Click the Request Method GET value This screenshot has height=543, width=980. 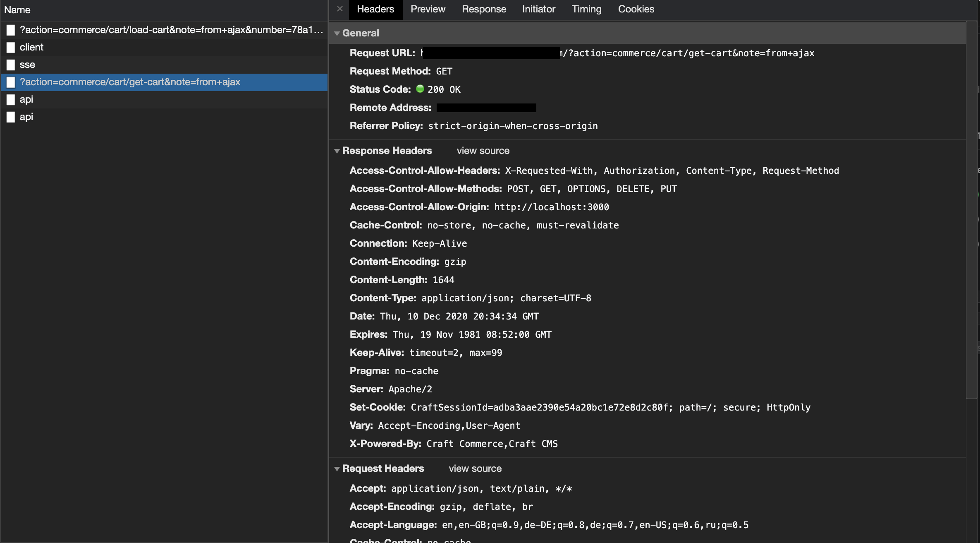pyautogui.click(x=444, y=71)
